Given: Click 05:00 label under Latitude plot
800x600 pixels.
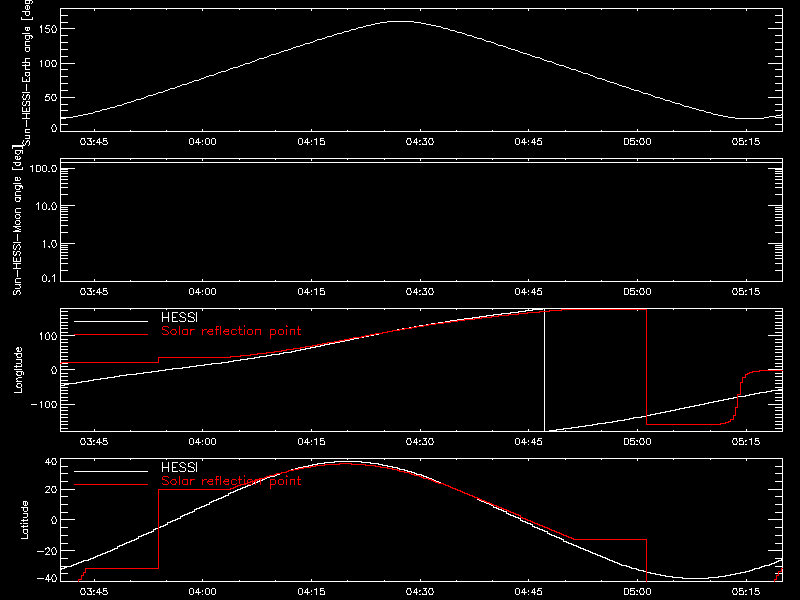Looking at the screenshot, I should point(637,592).
